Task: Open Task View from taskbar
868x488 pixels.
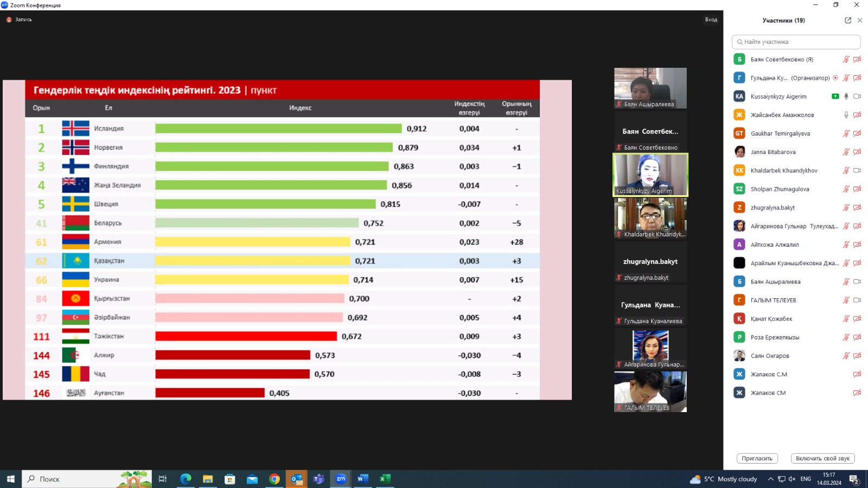Action: [162, 479]
